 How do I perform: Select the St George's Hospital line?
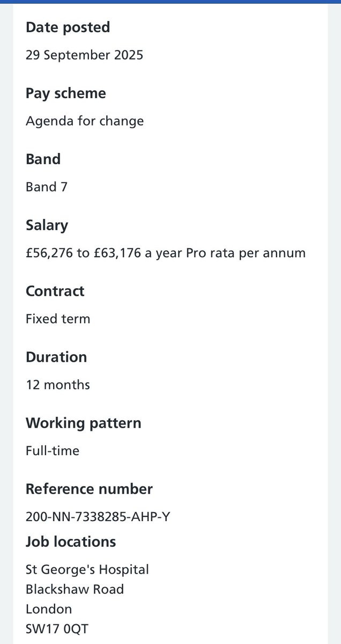(x=87, y=569)
